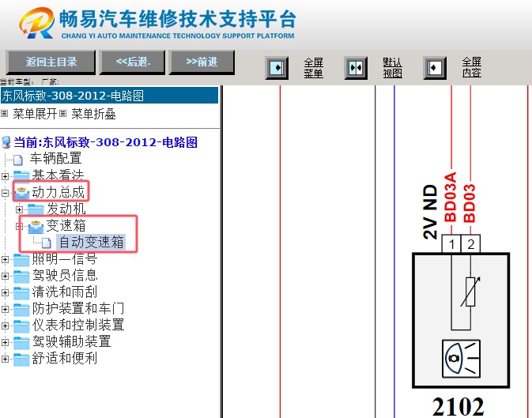Screen dimensions: 532x418
Task: Open the 全屏菜单 link
Action: pos(313,68)
